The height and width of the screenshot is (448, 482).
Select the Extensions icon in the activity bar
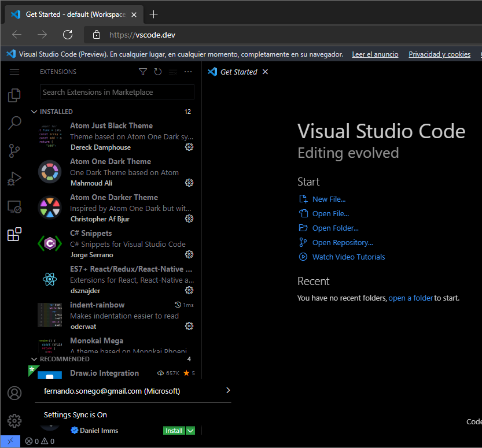tap(14, 234)
